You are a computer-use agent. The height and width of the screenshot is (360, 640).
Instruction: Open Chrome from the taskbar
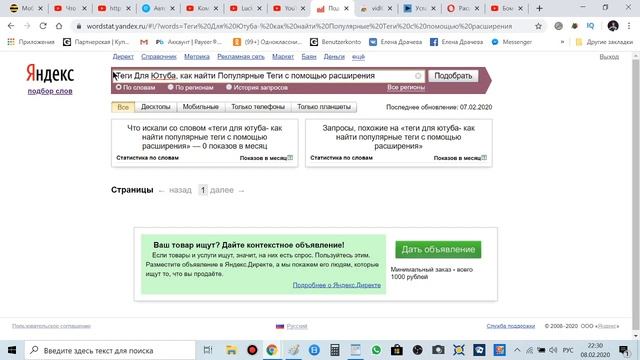pos(272,350)
